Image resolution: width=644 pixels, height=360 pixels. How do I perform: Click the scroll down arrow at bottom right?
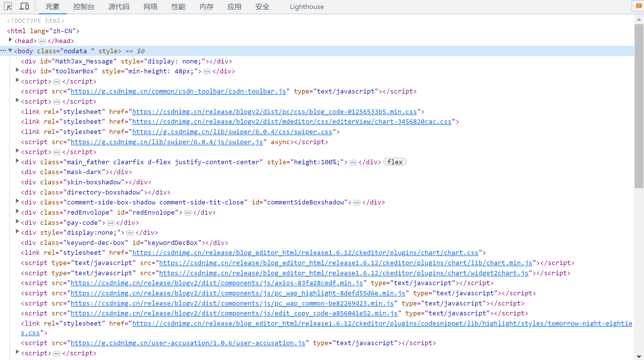point(639,357)
